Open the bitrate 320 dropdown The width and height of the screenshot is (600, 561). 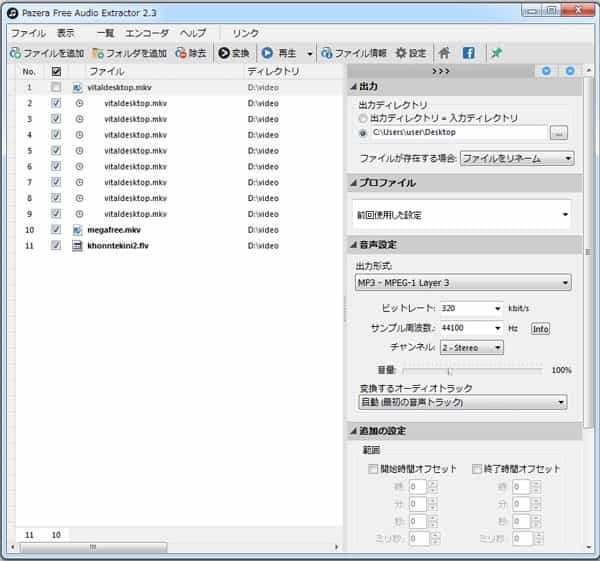pyautogui.click(x=471, y=308)
